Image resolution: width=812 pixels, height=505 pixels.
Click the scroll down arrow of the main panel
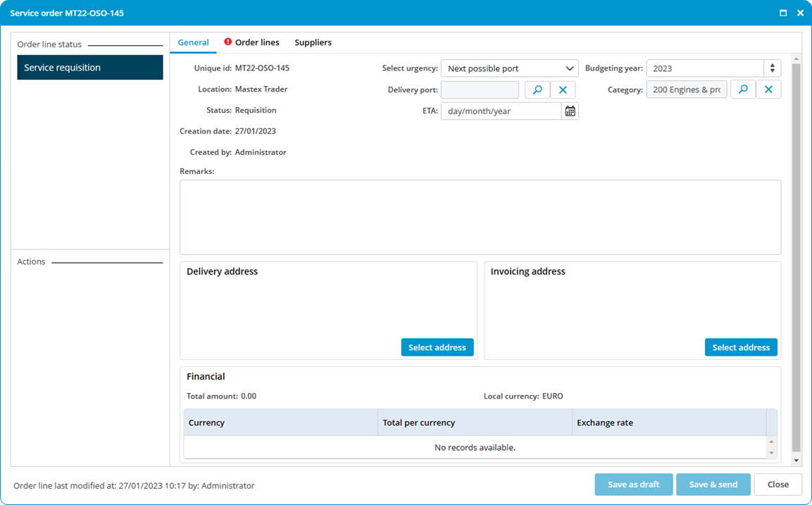[x=797, y=461]
